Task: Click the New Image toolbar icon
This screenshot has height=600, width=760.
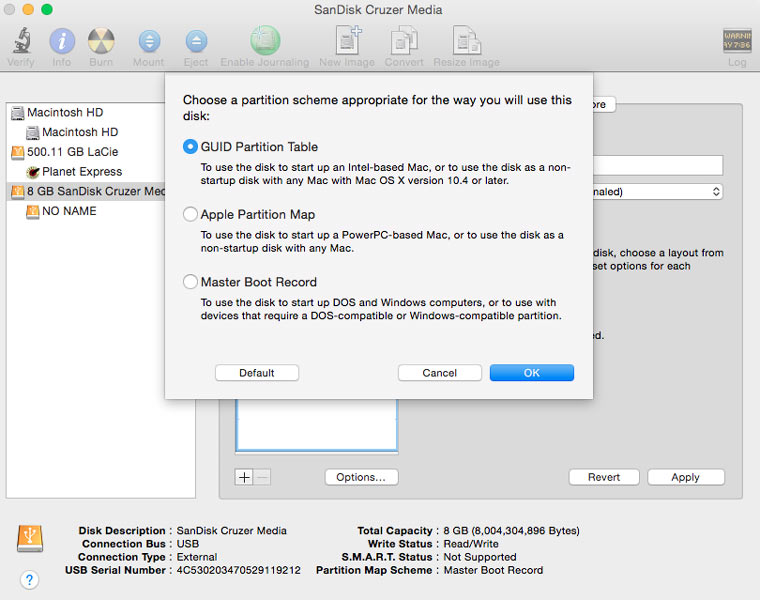Action: (x=348, y=40)
